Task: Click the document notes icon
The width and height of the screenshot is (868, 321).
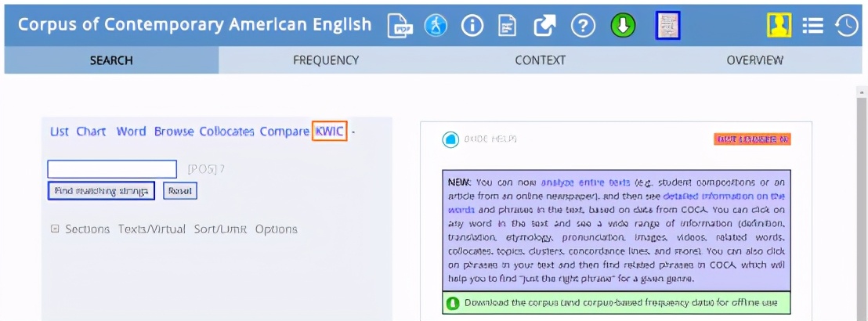Action: (508, 26)
